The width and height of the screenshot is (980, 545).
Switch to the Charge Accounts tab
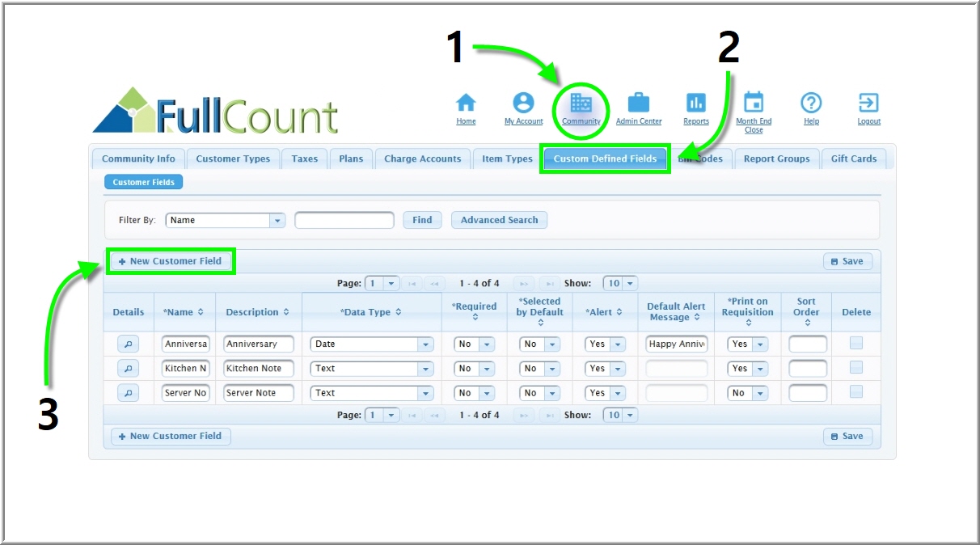pos(422,158)
